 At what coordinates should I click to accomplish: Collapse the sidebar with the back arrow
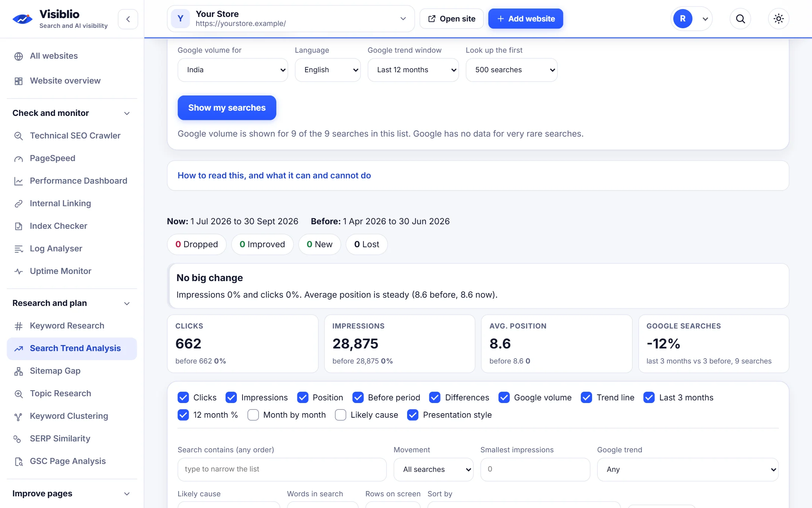(128, 19)
